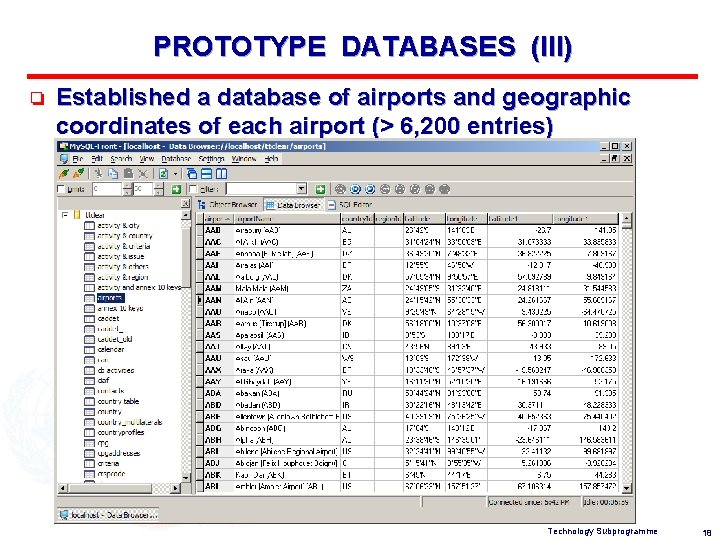Click the limit count stepper arrows
Viewport: 720px width, 540px height.
[x=158, y=189]
